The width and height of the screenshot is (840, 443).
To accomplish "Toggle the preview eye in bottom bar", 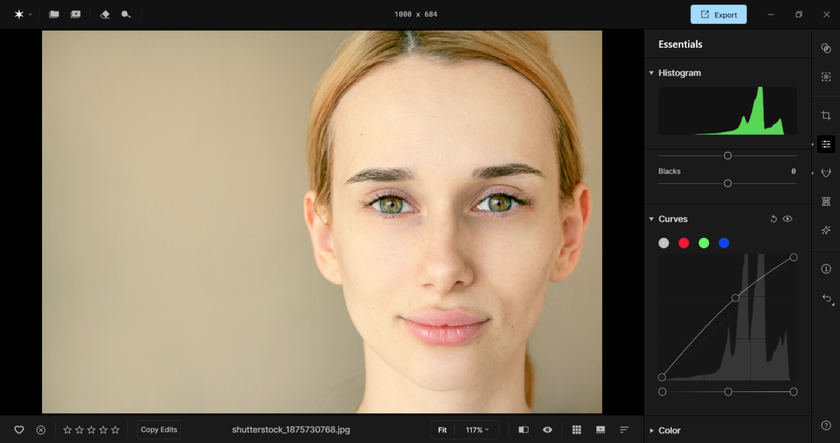I will click(x=548, y=430).
